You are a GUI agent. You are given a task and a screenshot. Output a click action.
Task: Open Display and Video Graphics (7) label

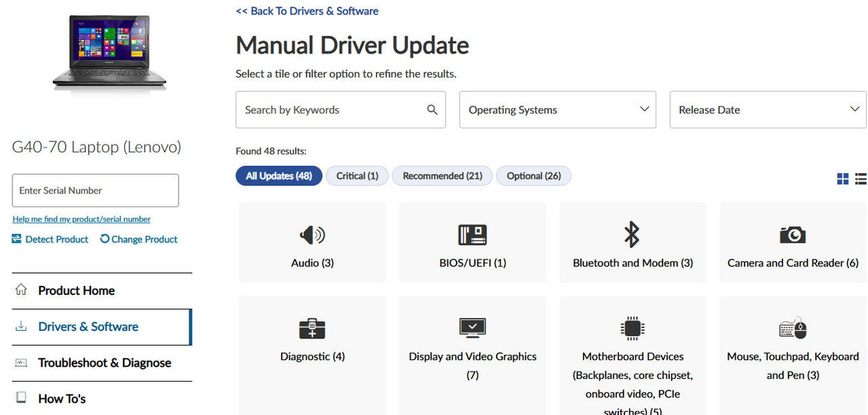click(x=472, y=365)
